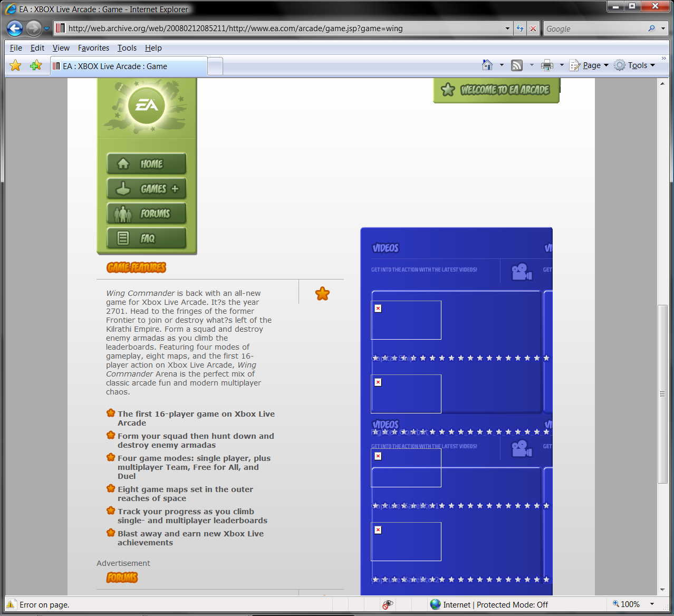Open the Favorites menu
This screenshot has width=674, height=616.
[93, 48]
